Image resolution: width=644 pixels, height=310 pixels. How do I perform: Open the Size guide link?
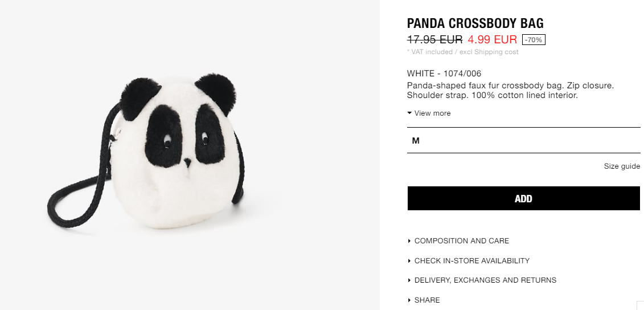tap(622, 166)
